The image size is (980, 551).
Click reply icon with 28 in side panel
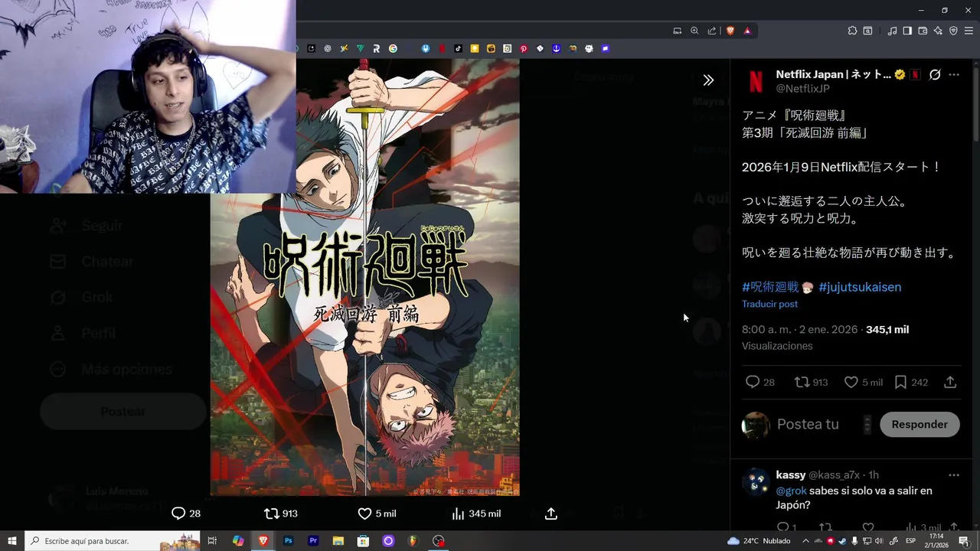(753, 382)
